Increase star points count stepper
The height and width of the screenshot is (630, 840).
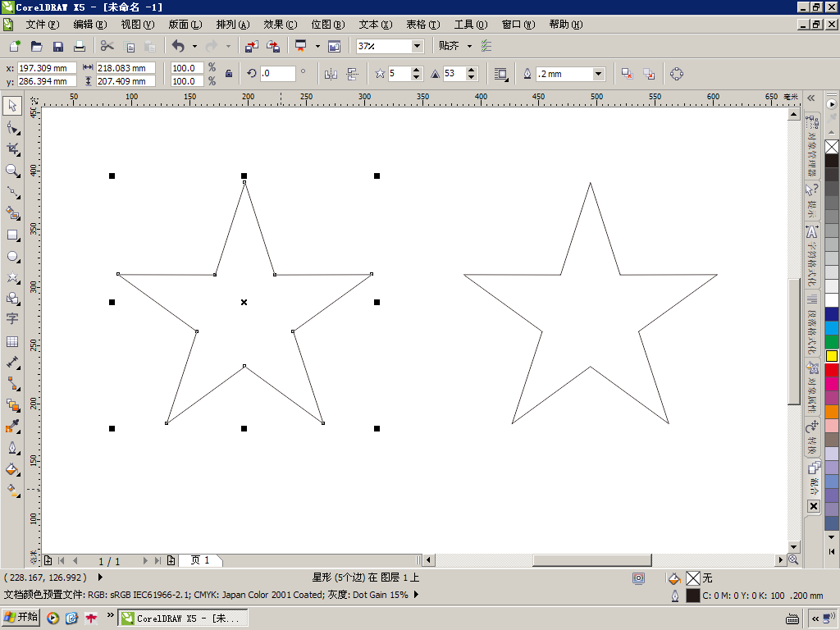[x=417, y=71]
